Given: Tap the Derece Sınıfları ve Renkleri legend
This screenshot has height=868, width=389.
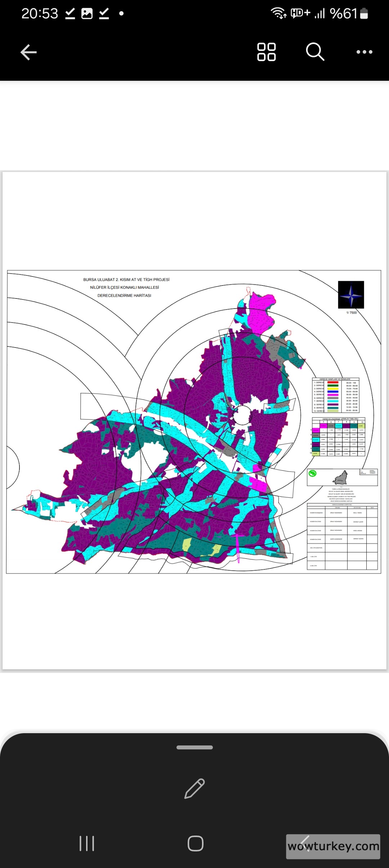Looking at the screenshot, I should tap(336, 395).
